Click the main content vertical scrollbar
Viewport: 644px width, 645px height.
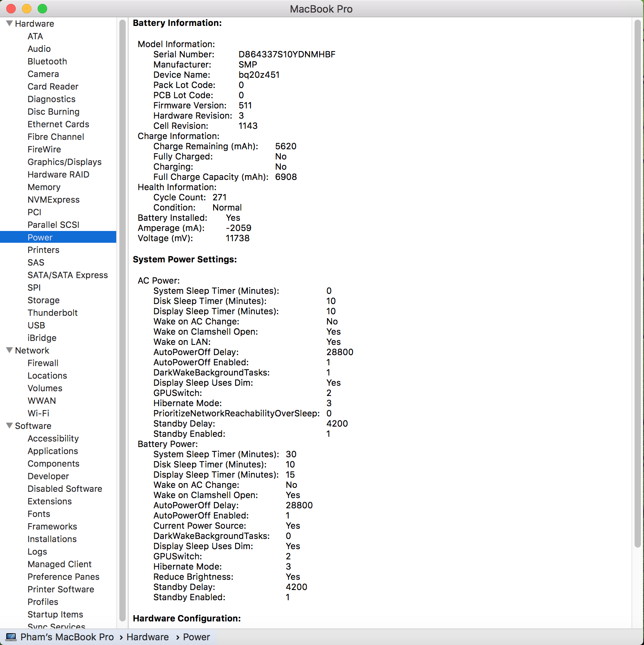[x=637, y=283]
